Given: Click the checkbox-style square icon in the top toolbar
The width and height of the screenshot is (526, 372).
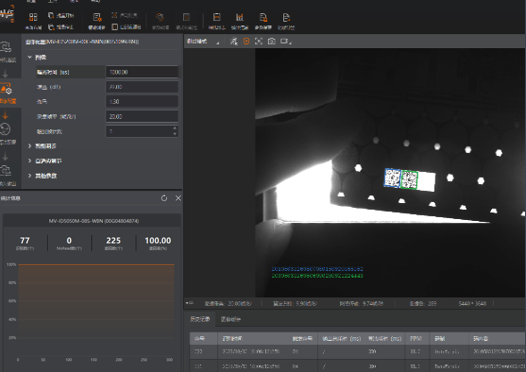Looking at the screenshot, I should click(115, 27).
